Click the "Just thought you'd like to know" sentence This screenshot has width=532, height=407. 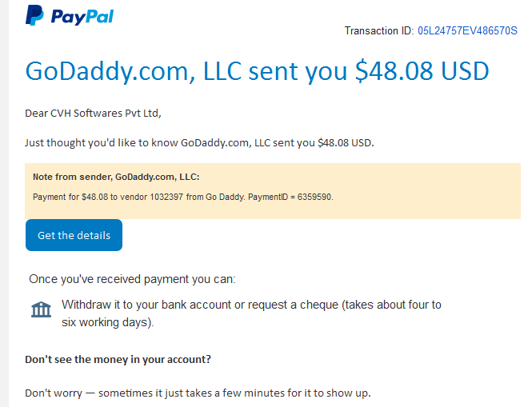(199, 143)
